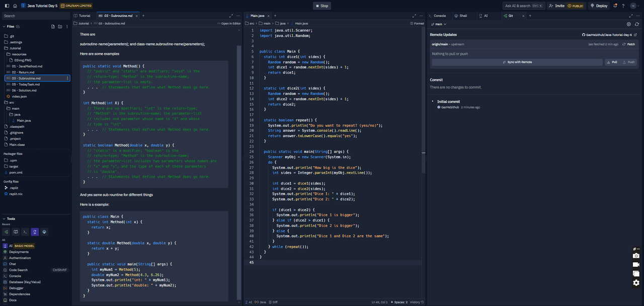
Task: Click Sync with Remote button
Action: click(x=517, y=62)
